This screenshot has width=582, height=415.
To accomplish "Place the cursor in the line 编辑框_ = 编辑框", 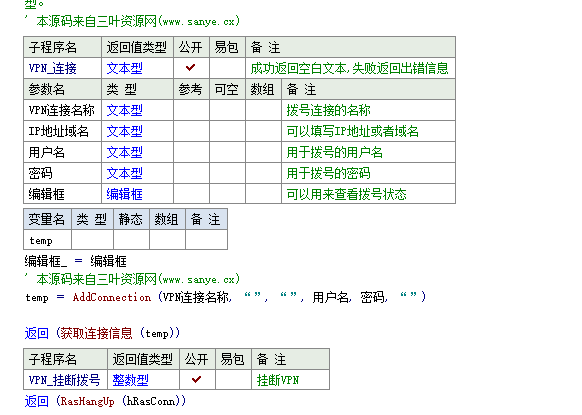I will coord(76,261).
